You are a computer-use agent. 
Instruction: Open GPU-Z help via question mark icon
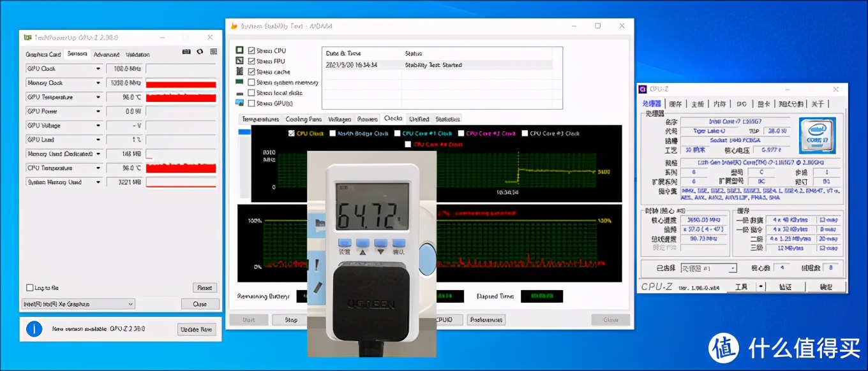point(199,52)
